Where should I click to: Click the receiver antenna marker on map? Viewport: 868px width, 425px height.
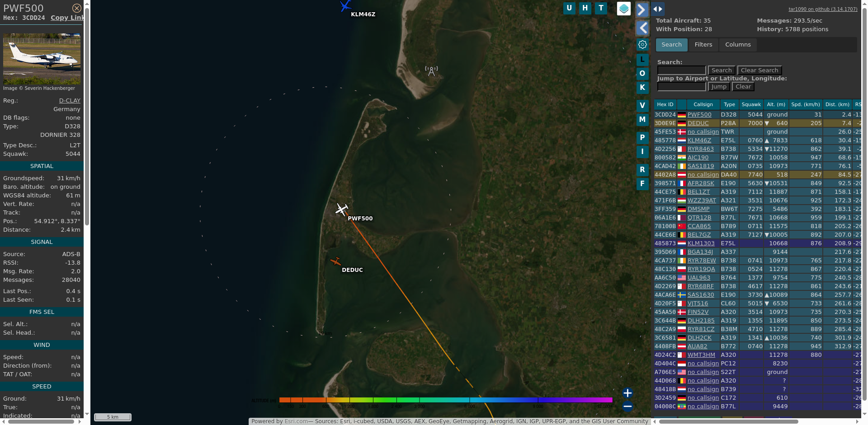pyautogui.click(x=431, y=71)
